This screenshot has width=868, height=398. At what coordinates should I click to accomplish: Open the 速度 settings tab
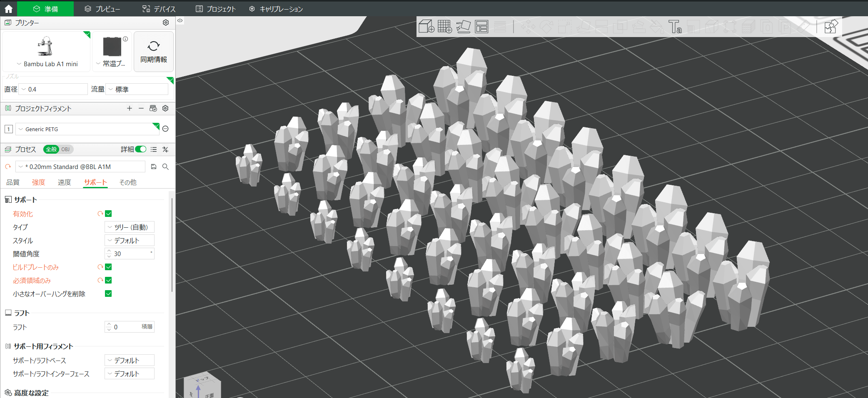click(x=64, y=182)
